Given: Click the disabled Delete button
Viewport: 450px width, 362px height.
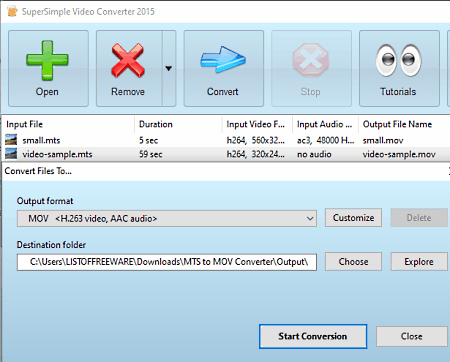Looking at the screenshot, I should [x=419, y=218].
